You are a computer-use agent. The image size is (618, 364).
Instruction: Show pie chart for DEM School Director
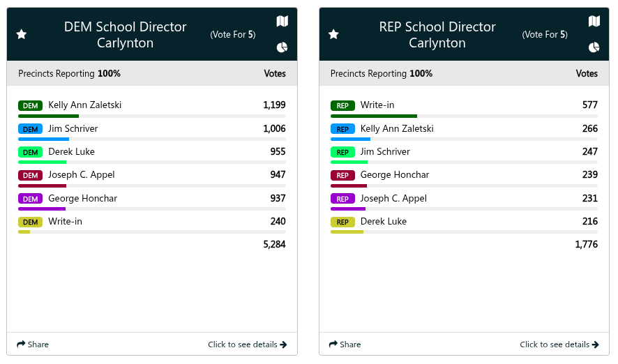click(x=282, y=47)
